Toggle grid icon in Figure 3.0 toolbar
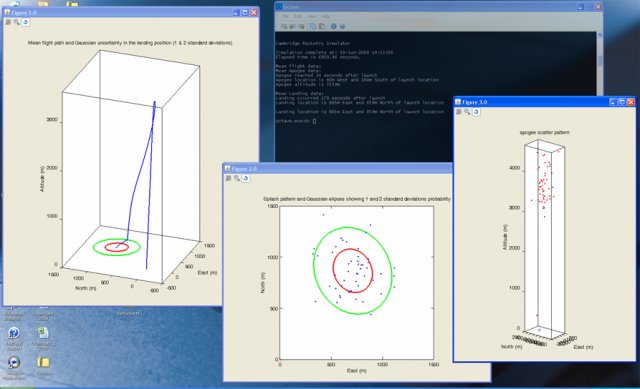Screen dimensions: 640x389 (x=459, y=112)
